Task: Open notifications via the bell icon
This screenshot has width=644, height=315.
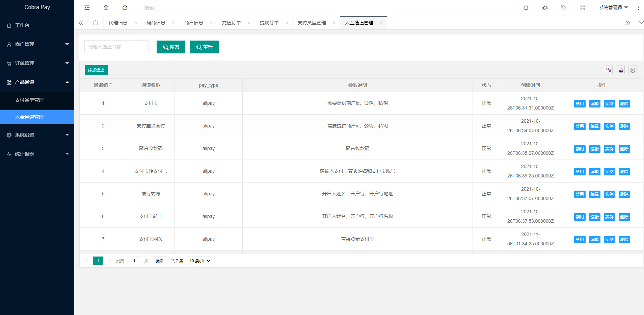Action: coord(526,7)
